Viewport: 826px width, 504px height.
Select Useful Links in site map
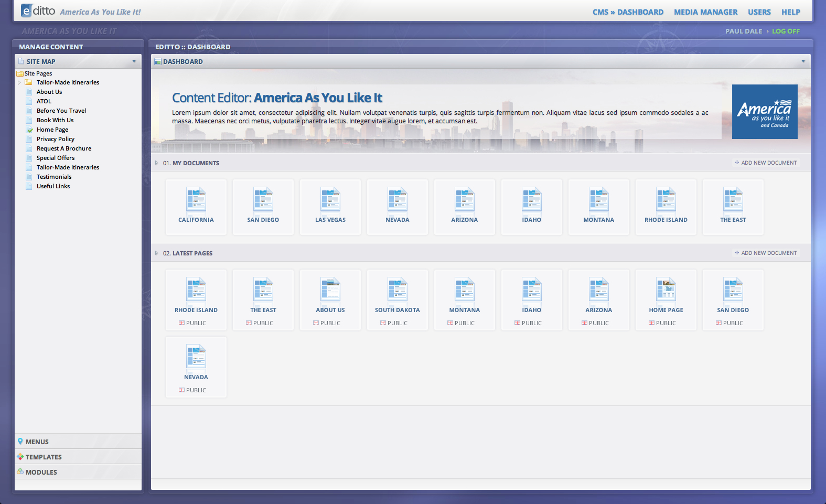click(x=53, y=186)
